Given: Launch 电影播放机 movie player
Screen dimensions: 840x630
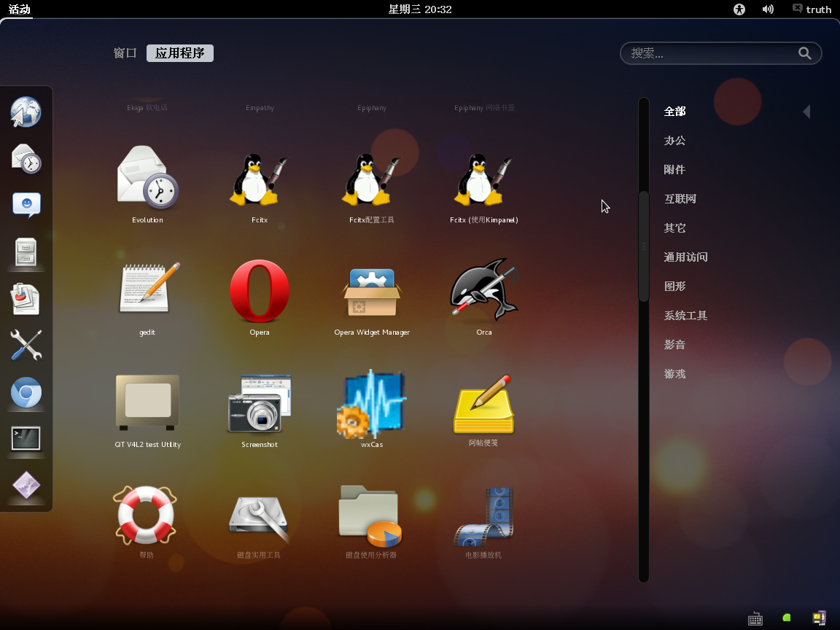Looking at the screenshot, I should coord(483,521).
